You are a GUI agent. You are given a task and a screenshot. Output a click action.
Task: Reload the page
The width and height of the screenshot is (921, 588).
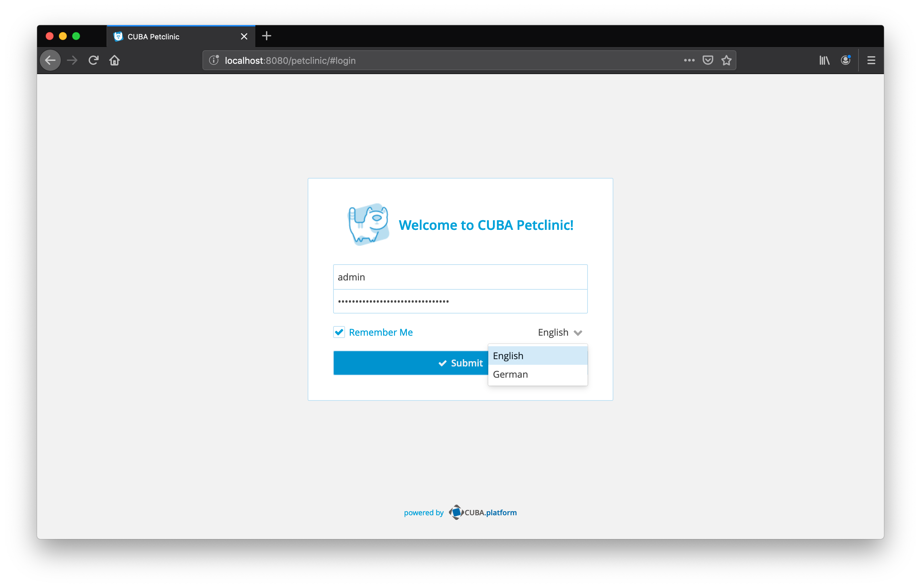coord(93,60)
